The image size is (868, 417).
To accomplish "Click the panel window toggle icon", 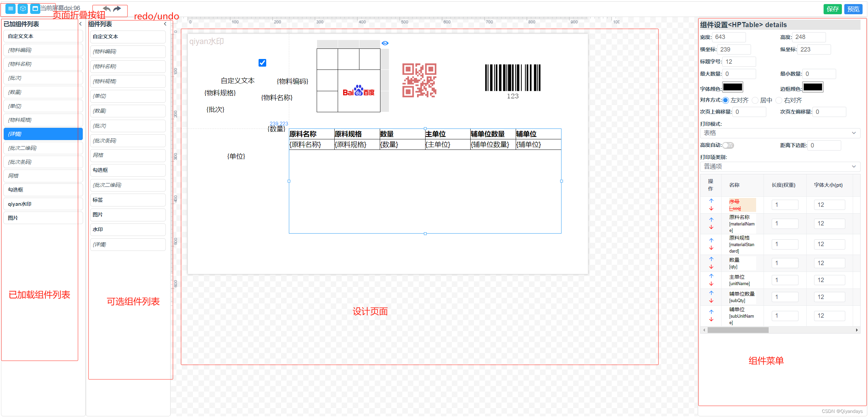I will 35,9.
